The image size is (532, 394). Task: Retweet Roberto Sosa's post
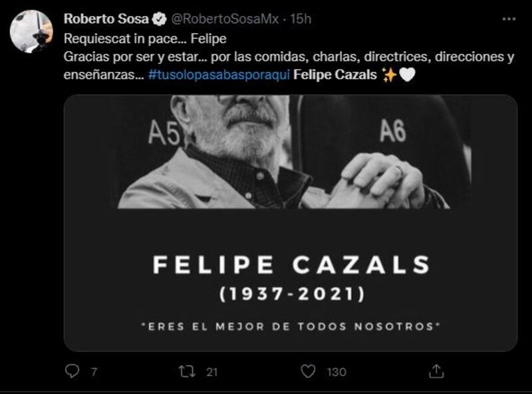(x=187, y=371)
